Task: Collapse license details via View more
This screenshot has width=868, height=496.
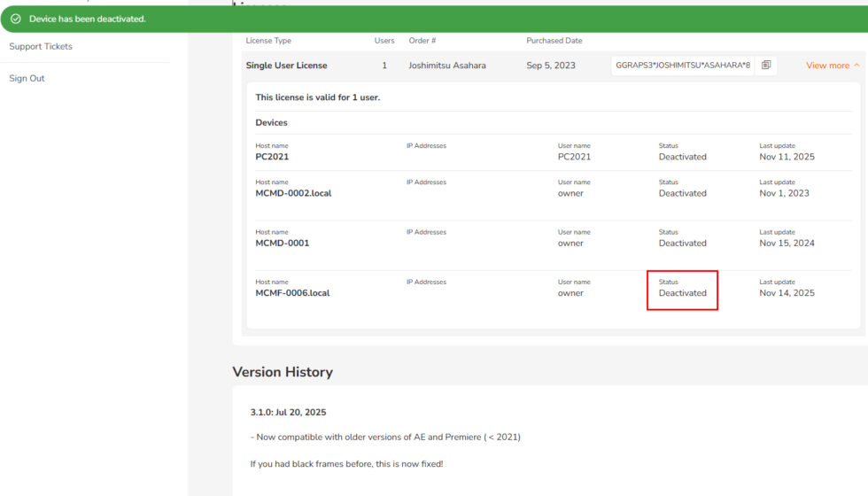Action: coord(827,66)
